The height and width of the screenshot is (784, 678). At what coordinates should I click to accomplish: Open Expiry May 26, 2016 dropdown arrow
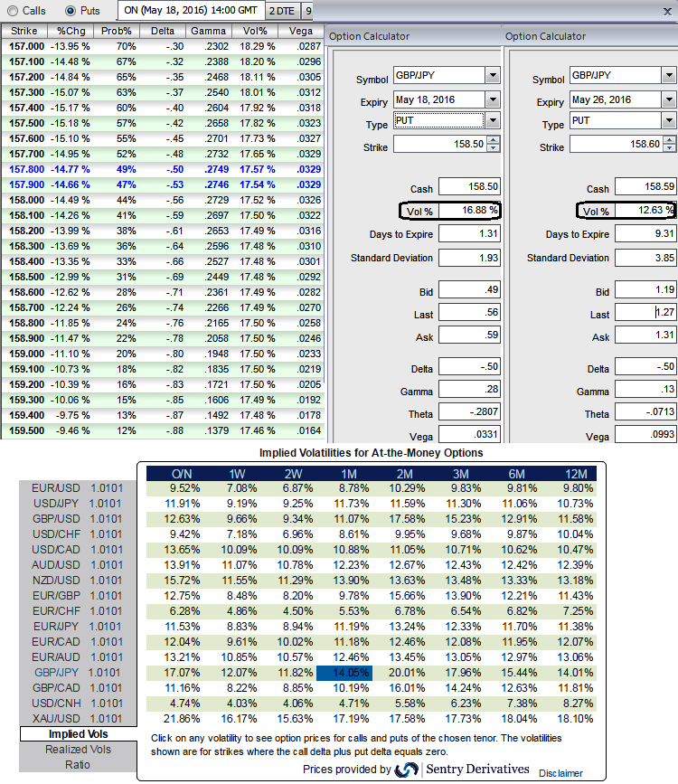tap(669, 100)
